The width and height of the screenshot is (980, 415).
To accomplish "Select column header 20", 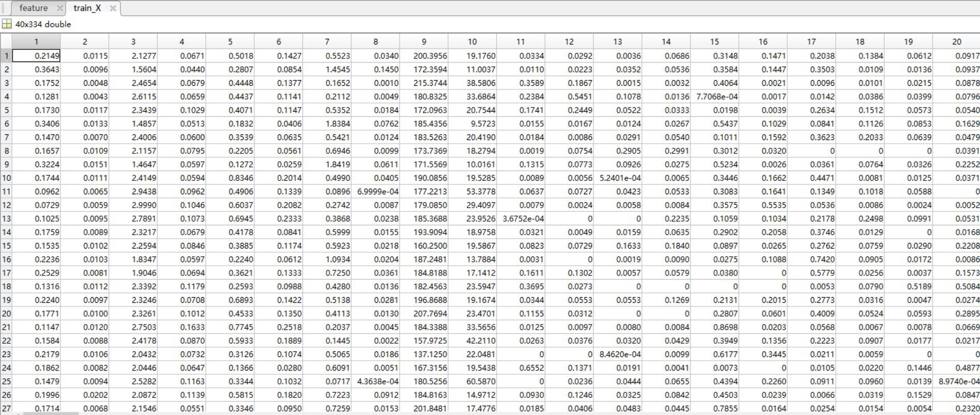I will pos(957,41).
